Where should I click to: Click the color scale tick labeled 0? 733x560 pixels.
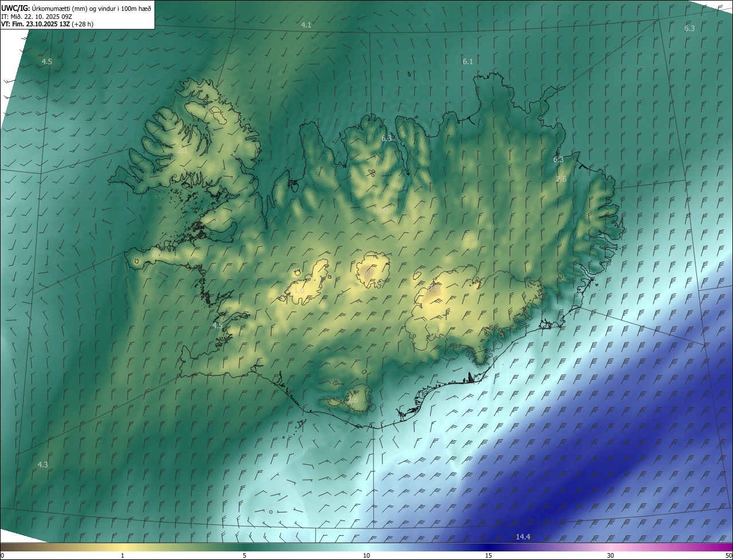(2, 555)
